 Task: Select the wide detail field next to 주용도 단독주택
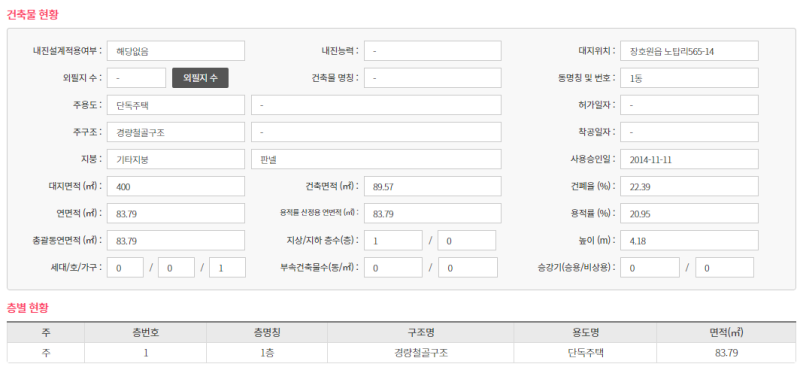tap(377, 105)
